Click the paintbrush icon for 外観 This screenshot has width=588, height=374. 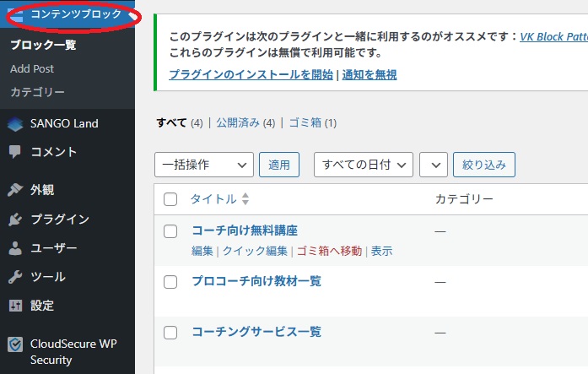(x=15, y=190)
